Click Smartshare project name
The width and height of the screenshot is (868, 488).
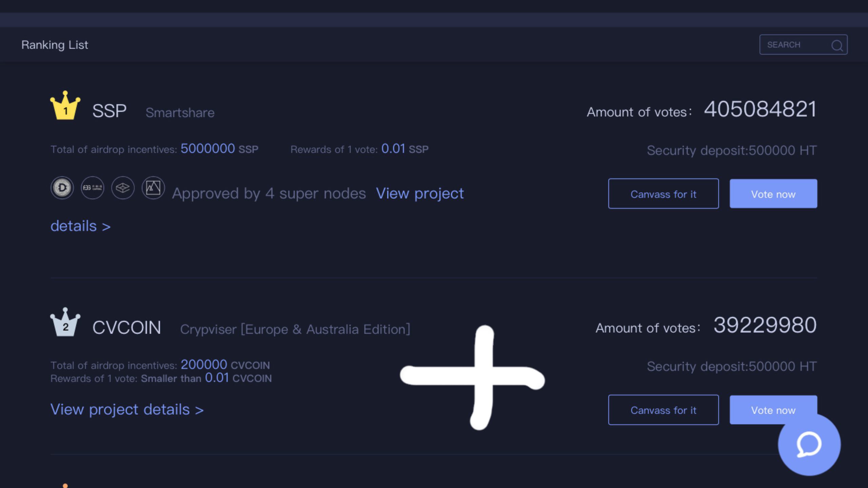point(180,113)
